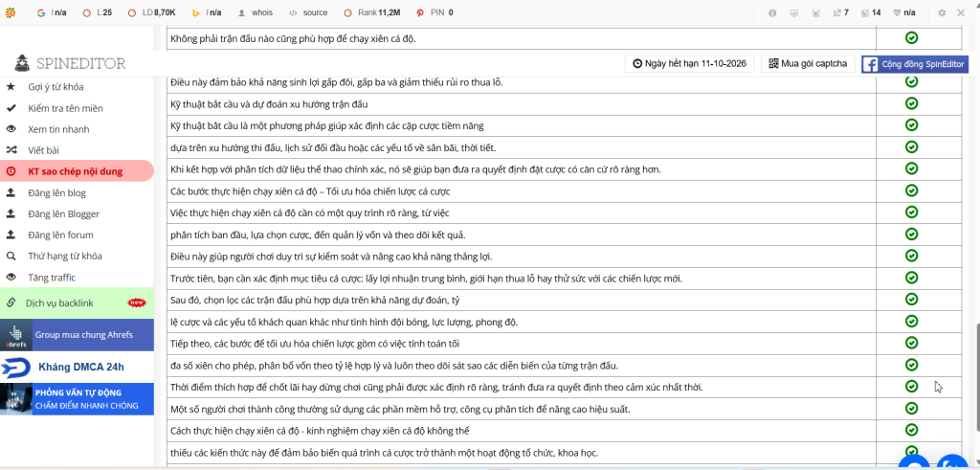This screenshot has height=470, width=980.
Task: Open Thứ hạng từ khóa search icon
Action: [x=11, y=257]
